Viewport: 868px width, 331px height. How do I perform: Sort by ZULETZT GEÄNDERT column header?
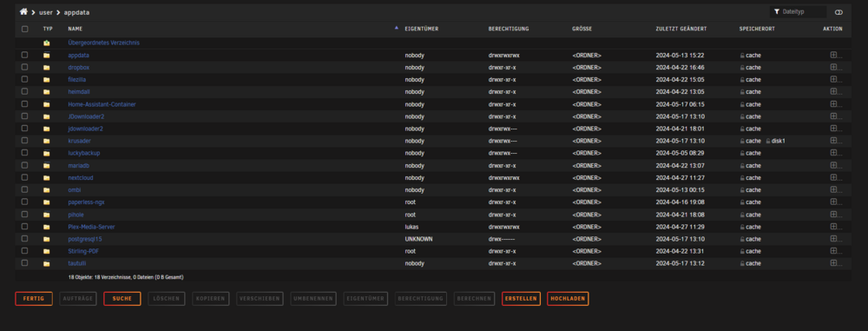click(681, 29)
